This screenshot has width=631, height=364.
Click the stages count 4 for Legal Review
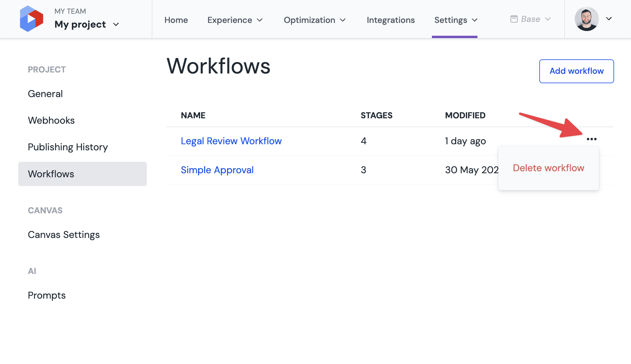[363, 141]
